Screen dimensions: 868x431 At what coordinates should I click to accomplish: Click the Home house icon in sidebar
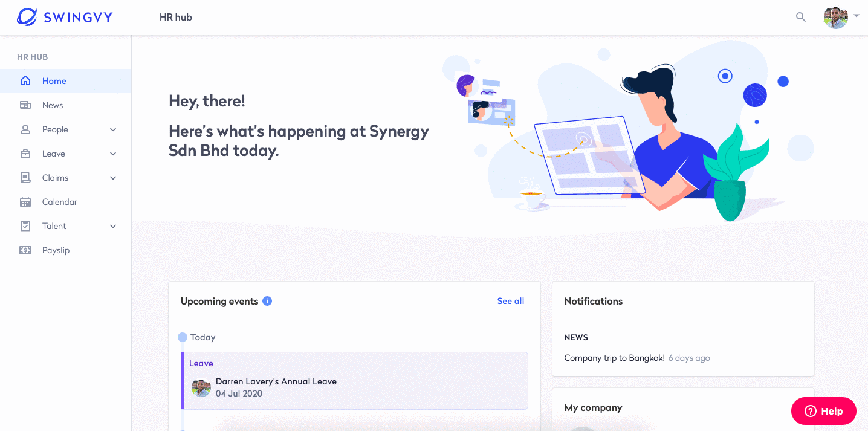coord(25,81)
